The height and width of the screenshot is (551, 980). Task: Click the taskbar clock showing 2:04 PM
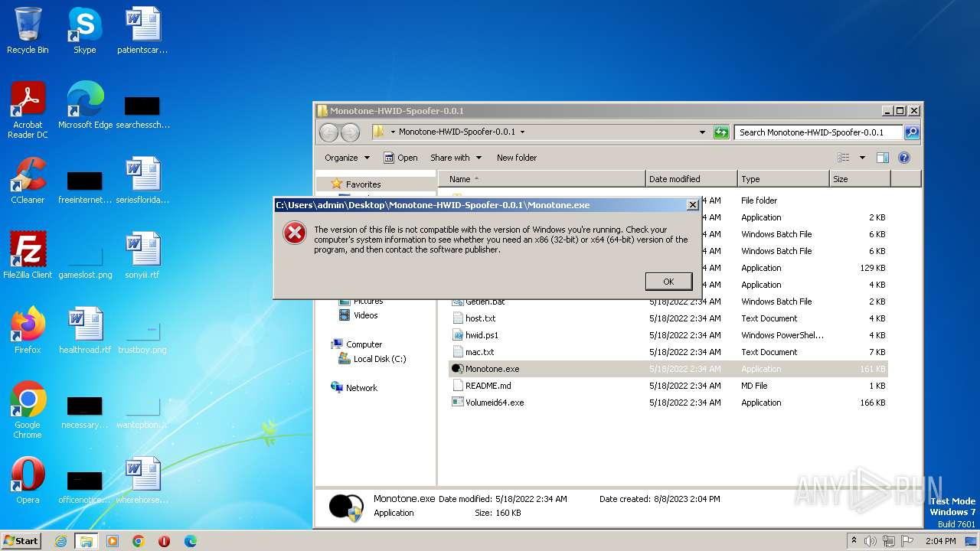(x=940, y=541)
